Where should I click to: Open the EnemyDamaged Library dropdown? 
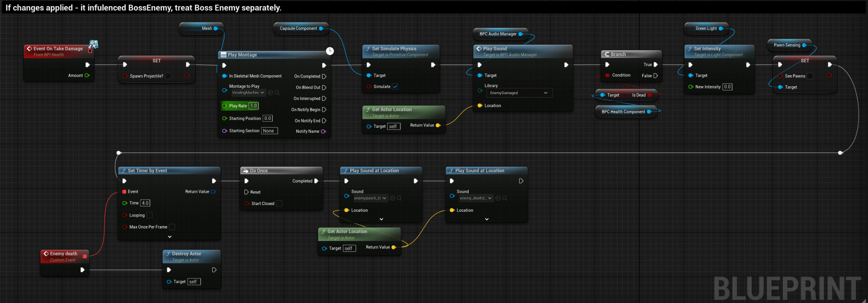tap(519, 93)
